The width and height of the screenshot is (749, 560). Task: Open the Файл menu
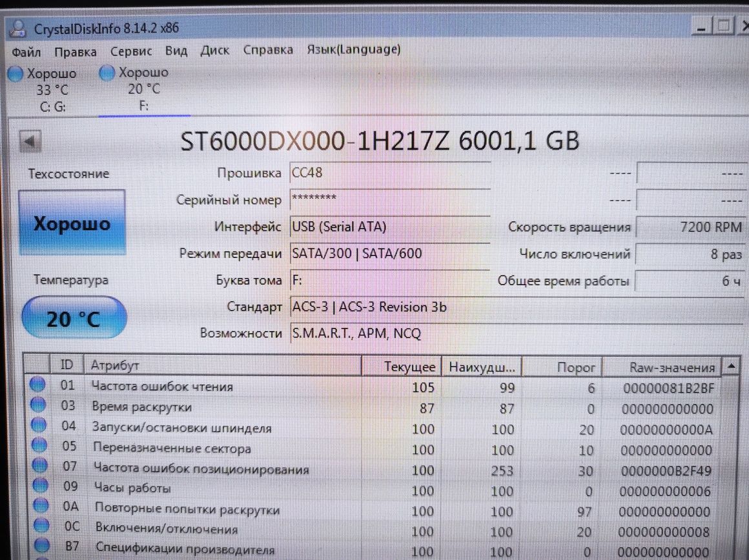point(26,52)
